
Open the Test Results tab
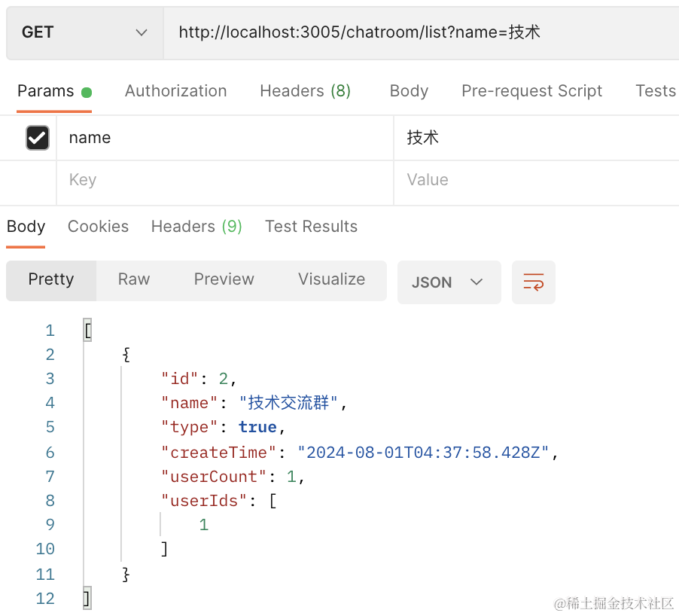(311, 227)
